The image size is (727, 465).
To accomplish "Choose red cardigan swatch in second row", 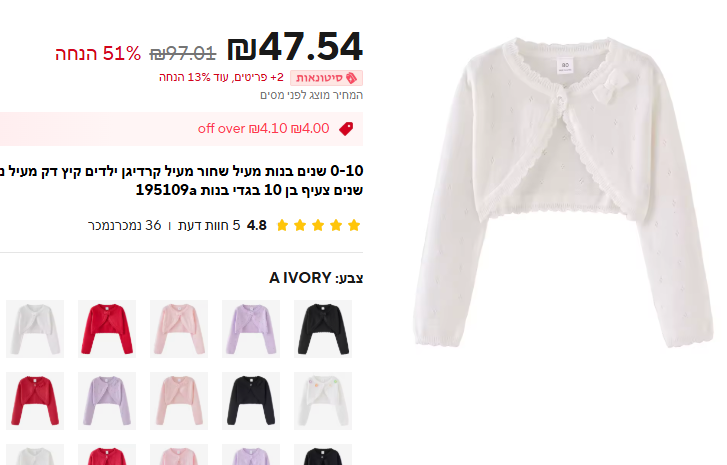I will [x=35, y=401].
